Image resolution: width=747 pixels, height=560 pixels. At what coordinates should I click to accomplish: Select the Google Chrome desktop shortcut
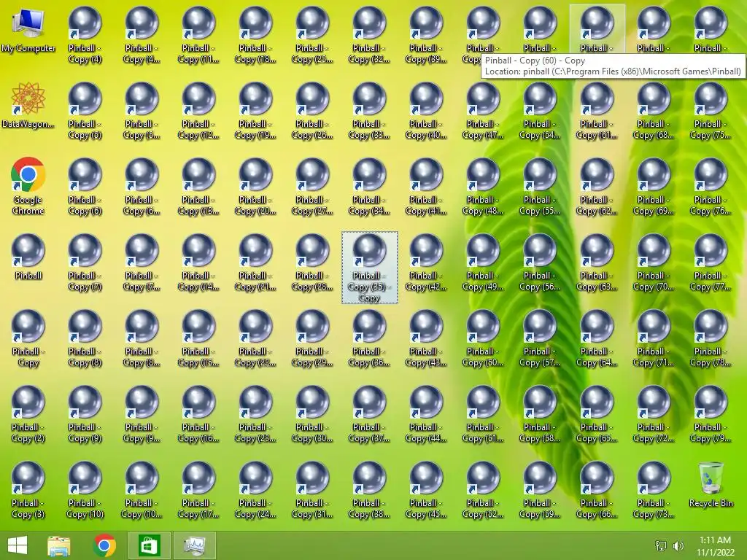(x=28, y=186)
